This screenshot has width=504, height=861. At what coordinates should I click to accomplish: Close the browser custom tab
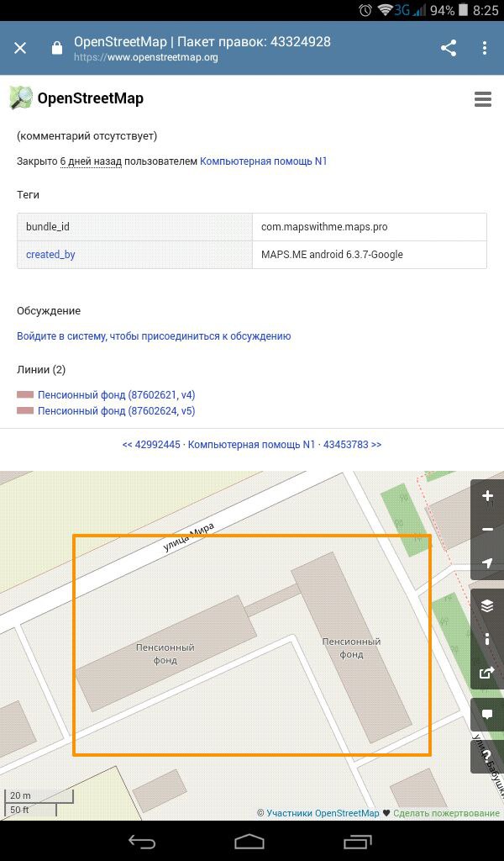click(x=20, y=48)
